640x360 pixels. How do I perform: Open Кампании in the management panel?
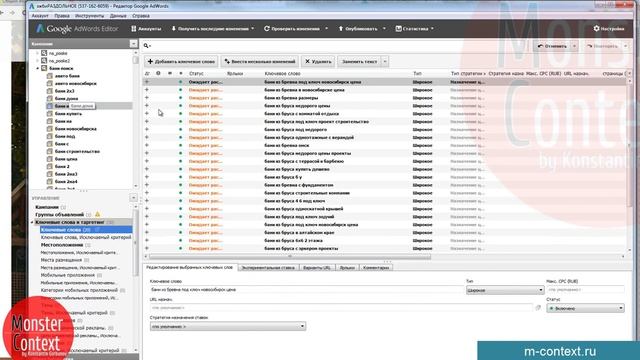tap(47, 207)
